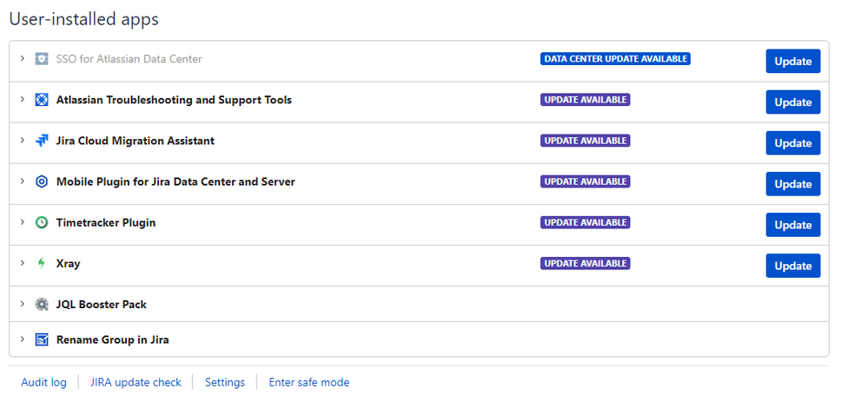Open the Settings link

[225, 382]
